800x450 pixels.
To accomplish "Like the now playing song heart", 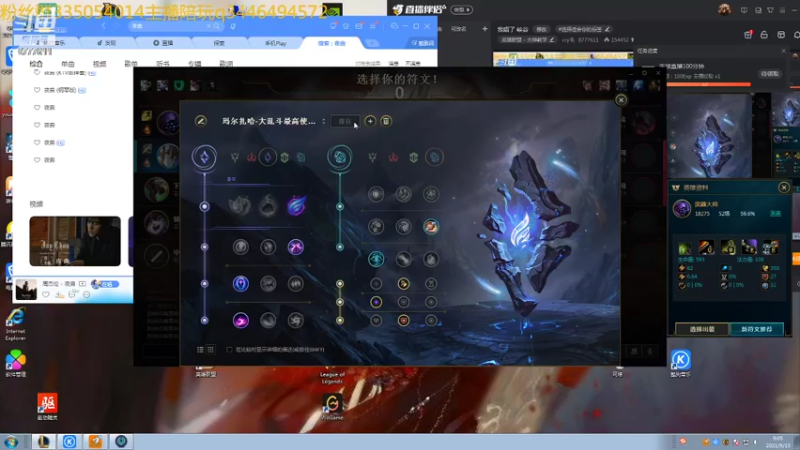I will [x=46, y=294].
